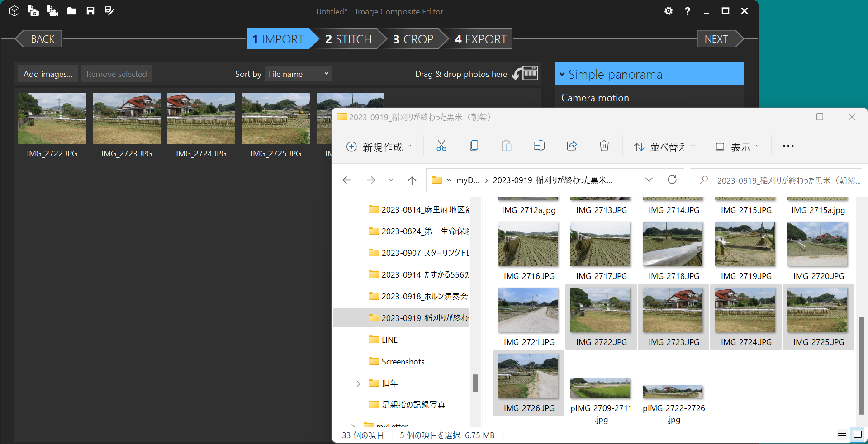This screenshot has height=444, width=868.
Task: Switch to the STITCH step
Action: pyautogui.click(x=348, y=39)
